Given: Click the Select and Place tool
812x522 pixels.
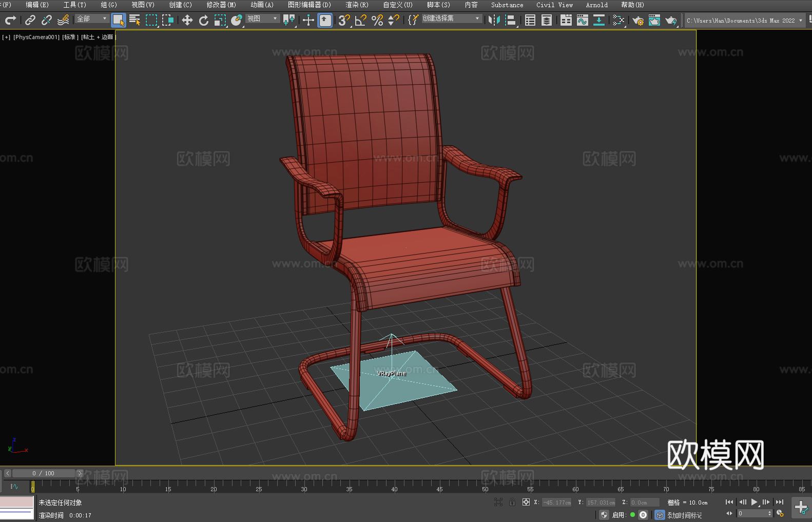Looking at the screenshot, I should 237,20.
